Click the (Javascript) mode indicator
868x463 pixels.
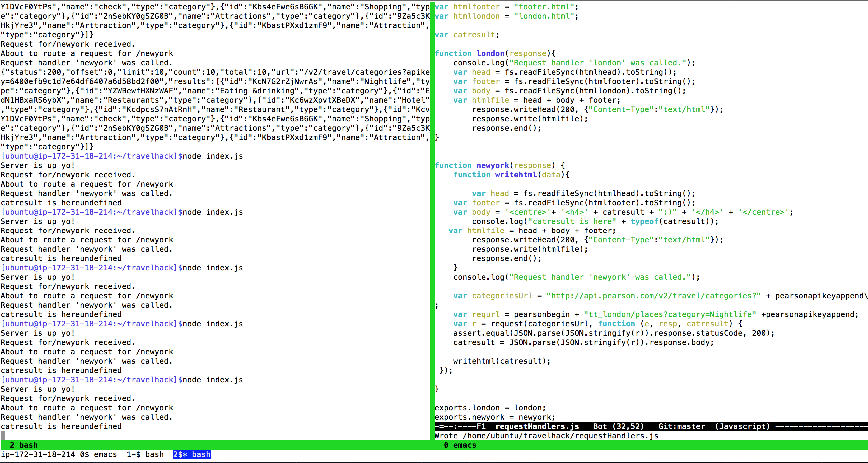coord(742,426)
